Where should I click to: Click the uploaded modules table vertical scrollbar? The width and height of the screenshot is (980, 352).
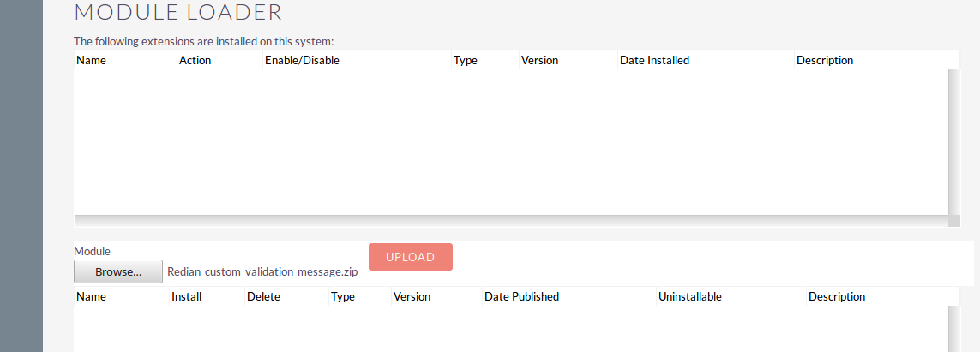(x=953, y=329)
